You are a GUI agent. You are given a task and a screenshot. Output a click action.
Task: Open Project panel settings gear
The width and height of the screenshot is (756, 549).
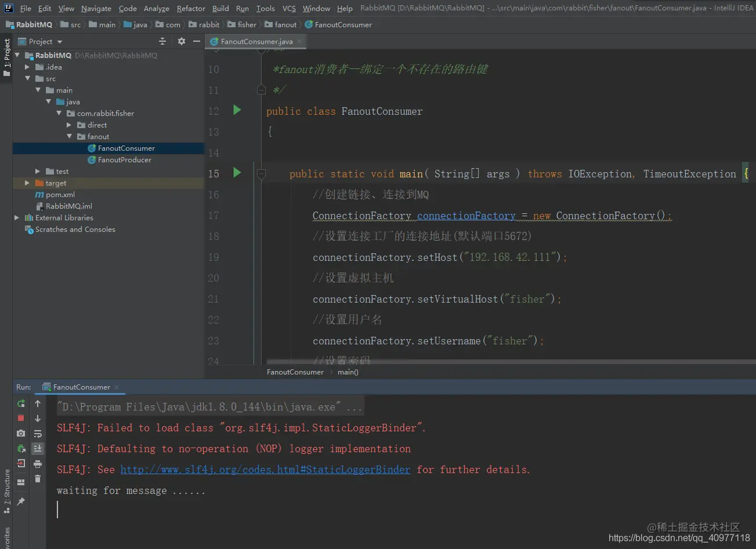click(x=182, y=41)
